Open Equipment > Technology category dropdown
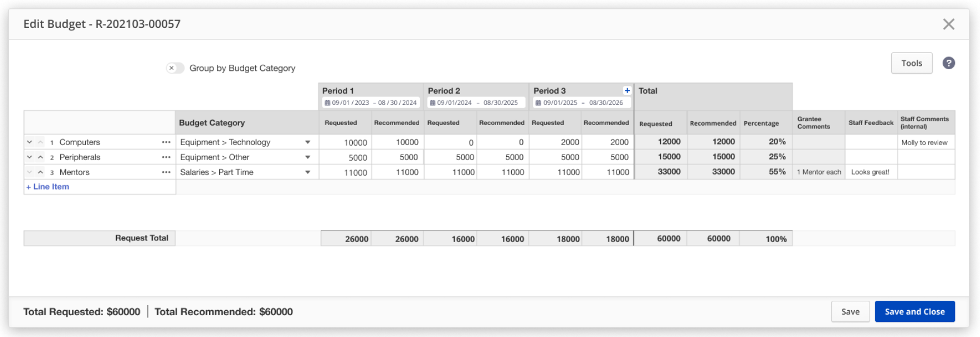The height and width of the screenshot is (337, 980). click(307, 142)
